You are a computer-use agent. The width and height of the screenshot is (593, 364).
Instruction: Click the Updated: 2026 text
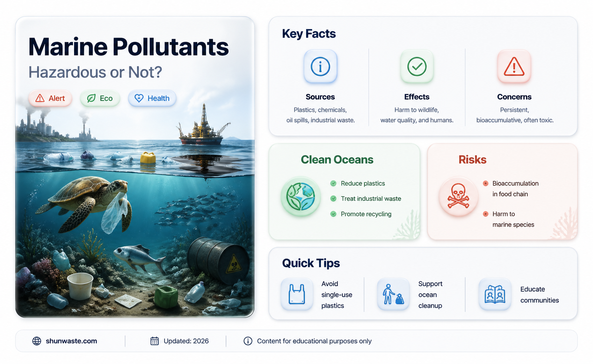tap(186, 341)
